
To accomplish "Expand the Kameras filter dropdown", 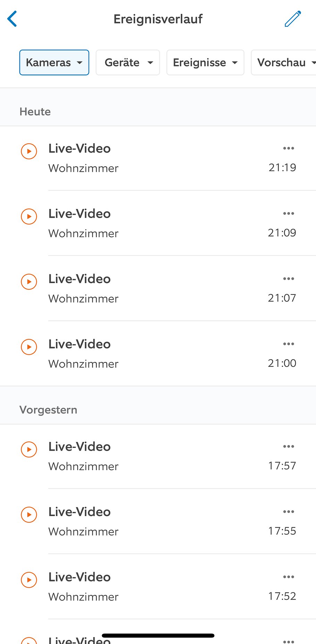I will click(54, 63).
